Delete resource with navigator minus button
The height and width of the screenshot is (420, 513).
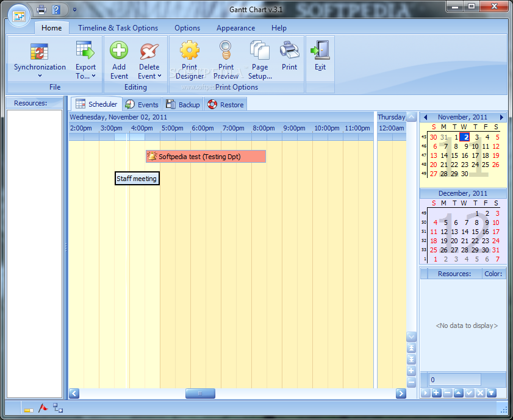[x=448, y=393]
